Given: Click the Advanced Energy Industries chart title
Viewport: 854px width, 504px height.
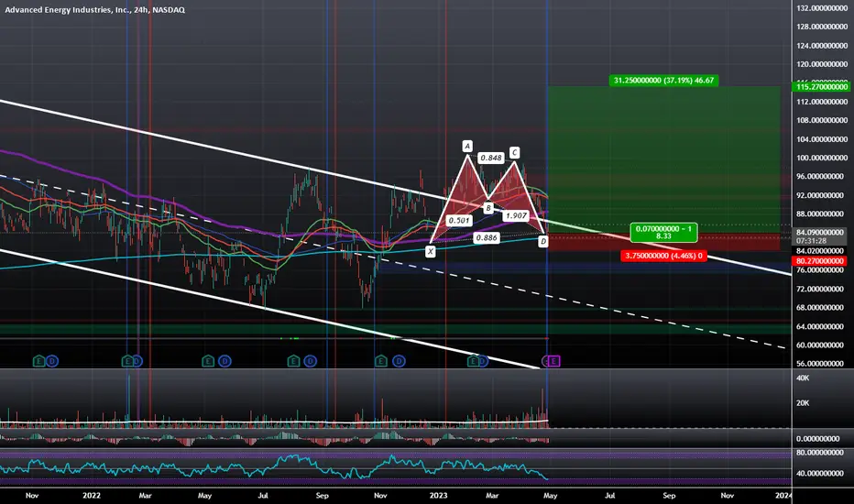Looking at the screenshot, I should [94, 10].
